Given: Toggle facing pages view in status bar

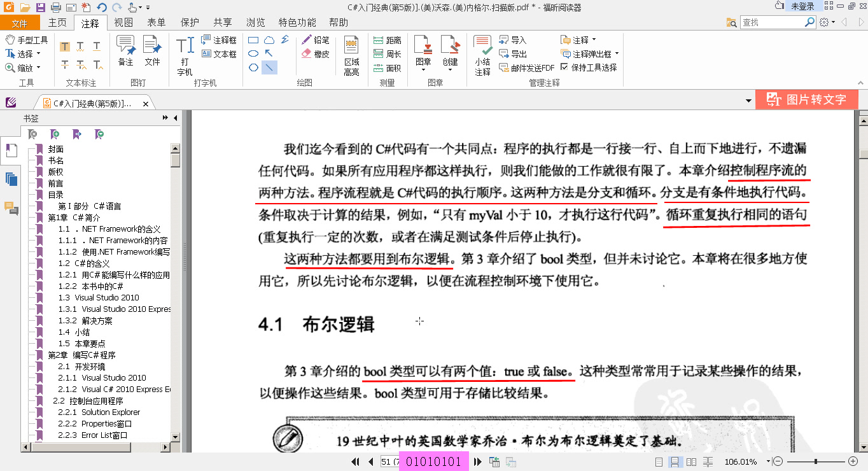Looking at the screenshot, I should 691,462.
